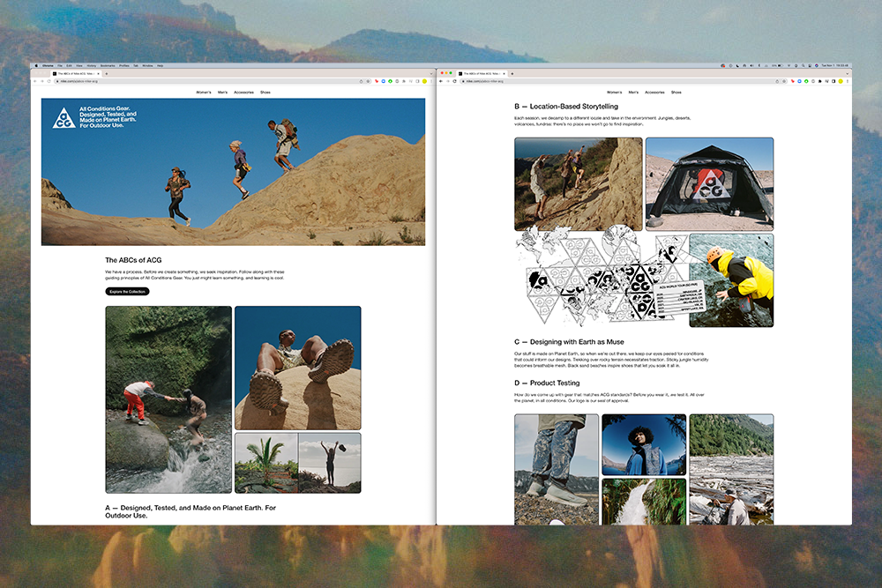Viewport: 882px width, 588px height.
Task: Click the yellow profile avatar in the right window
Action: pos(841,81)
